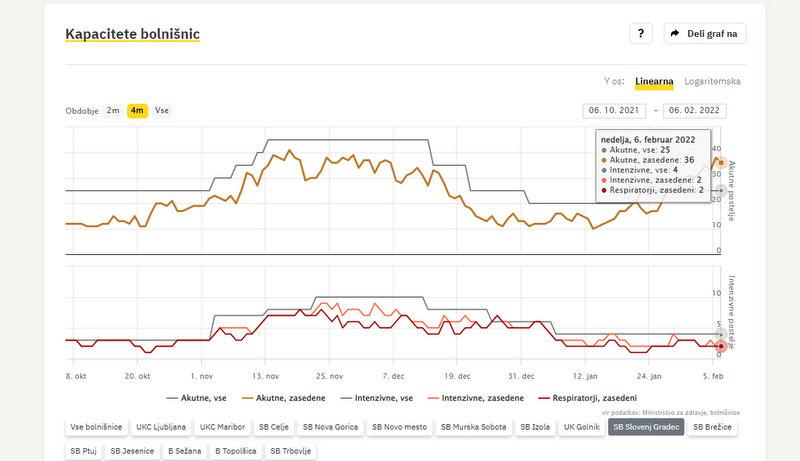Click the Kapacitete bolnišnic title link
This screenshot has width=800, height=461.
[x=132, y=34]
